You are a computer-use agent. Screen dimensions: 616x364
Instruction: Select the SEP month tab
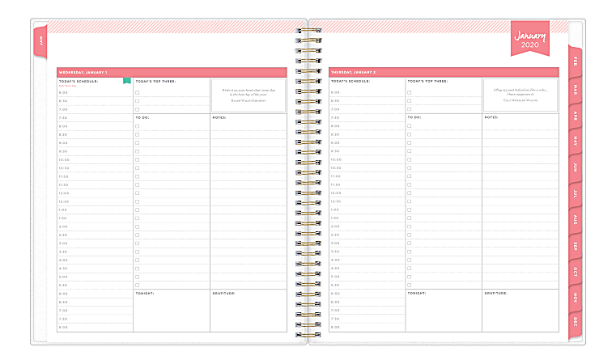point(575,246)
